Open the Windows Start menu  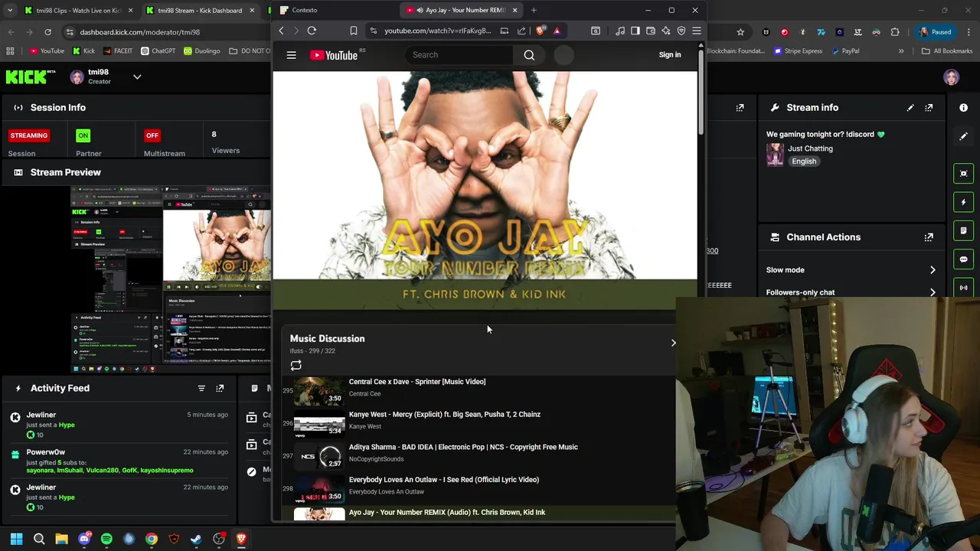(x=16, y=539)
